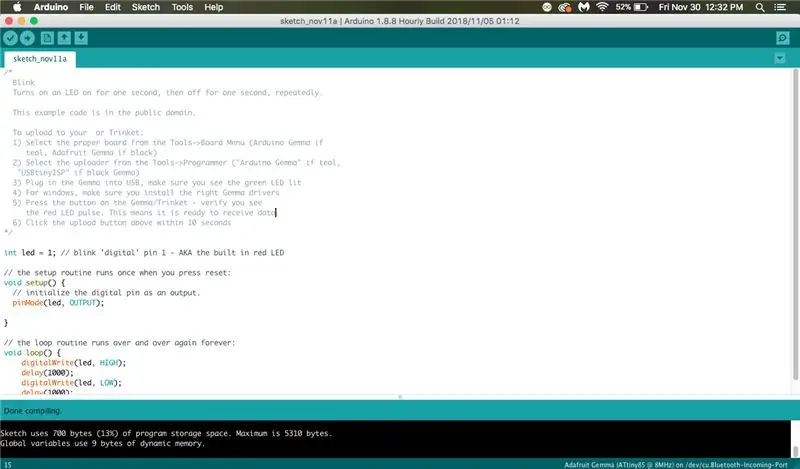Select the sketch_nov11a tab

(40, 59)
